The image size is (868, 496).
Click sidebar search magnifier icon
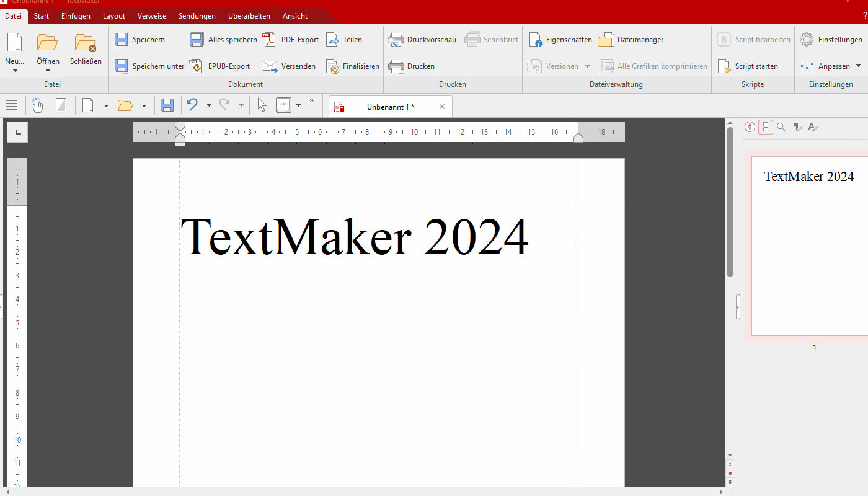click(781, 127)
